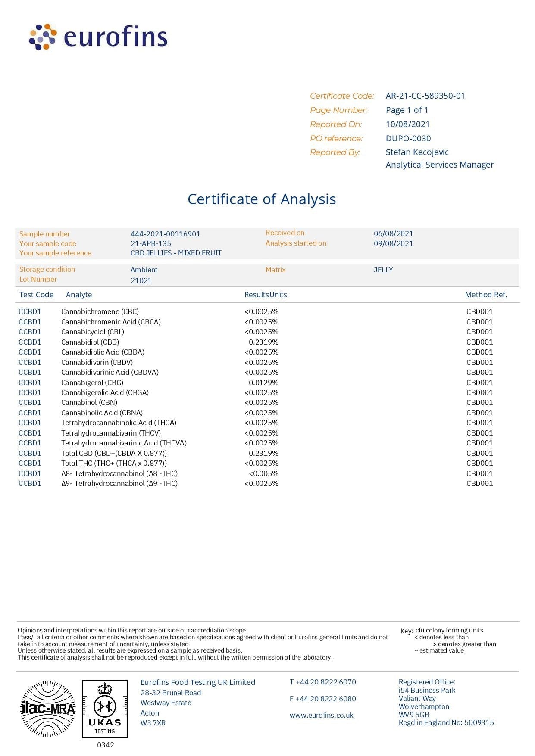Click the UKAS number 0342
The width and height of the screenshot is (535, 756).
coord(105,745)
